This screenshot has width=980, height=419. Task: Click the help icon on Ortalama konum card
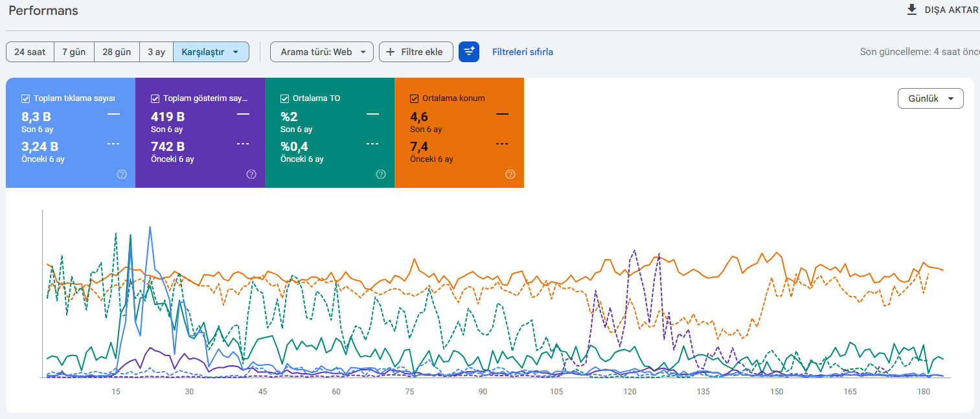click(510, 174)
